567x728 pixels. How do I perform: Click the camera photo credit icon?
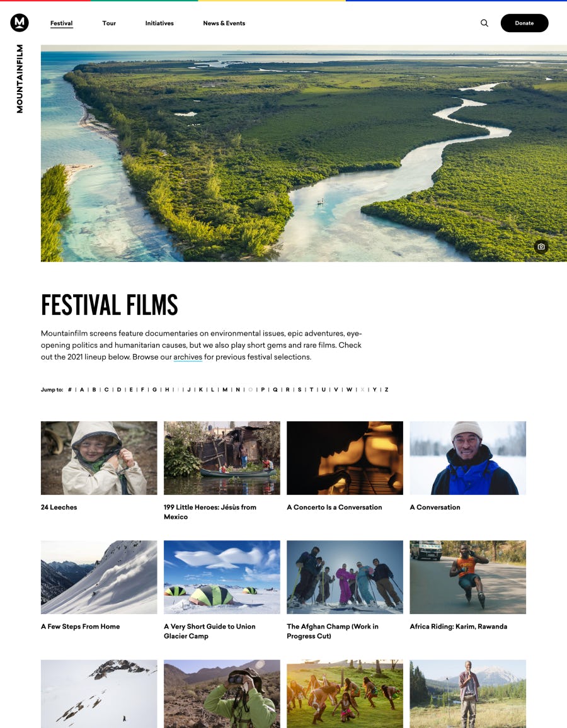click(x=541, y=246)
